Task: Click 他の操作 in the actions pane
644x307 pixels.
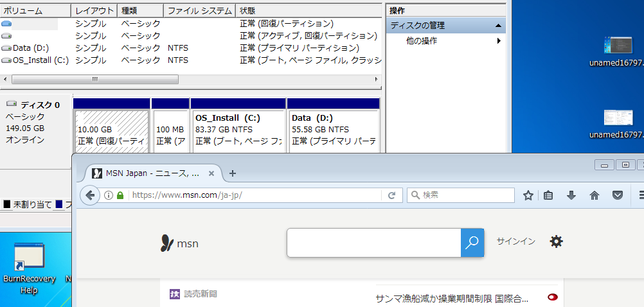Action: pyautogui.click(x=422, y=40)
